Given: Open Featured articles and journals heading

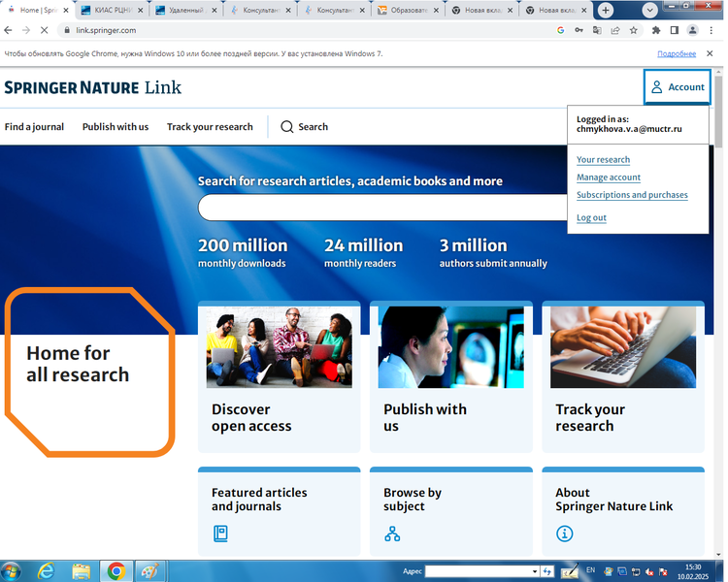Looking at the screenshot, I should pos(259,500).
